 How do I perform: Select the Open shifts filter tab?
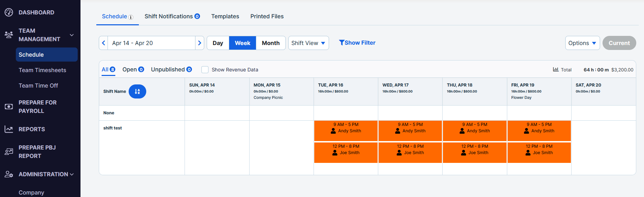[x=133, y=69]
